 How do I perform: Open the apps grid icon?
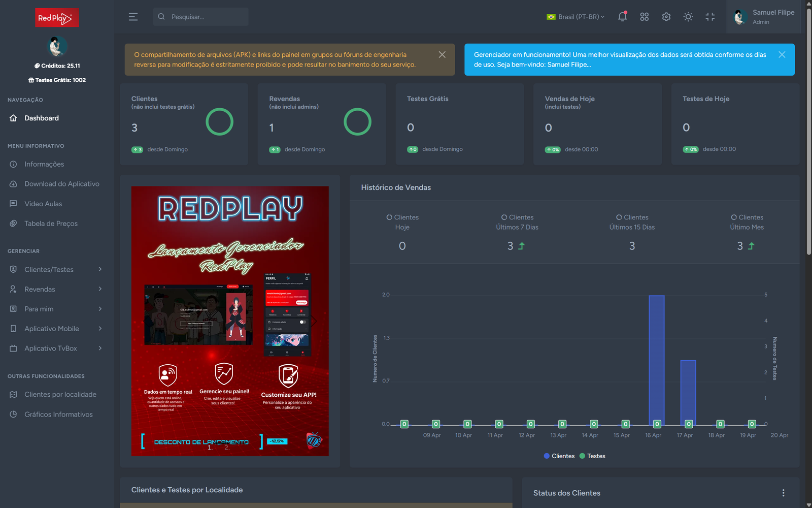(645, 17)
